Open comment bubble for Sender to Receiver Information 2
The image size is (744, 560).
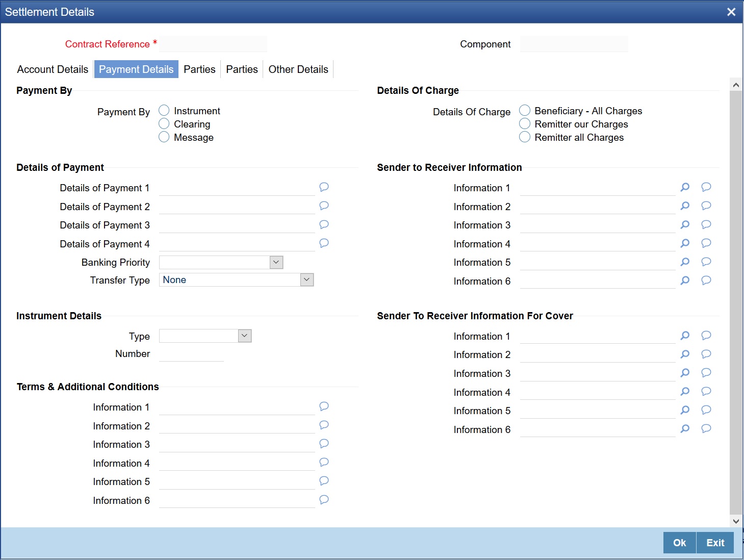706,206
